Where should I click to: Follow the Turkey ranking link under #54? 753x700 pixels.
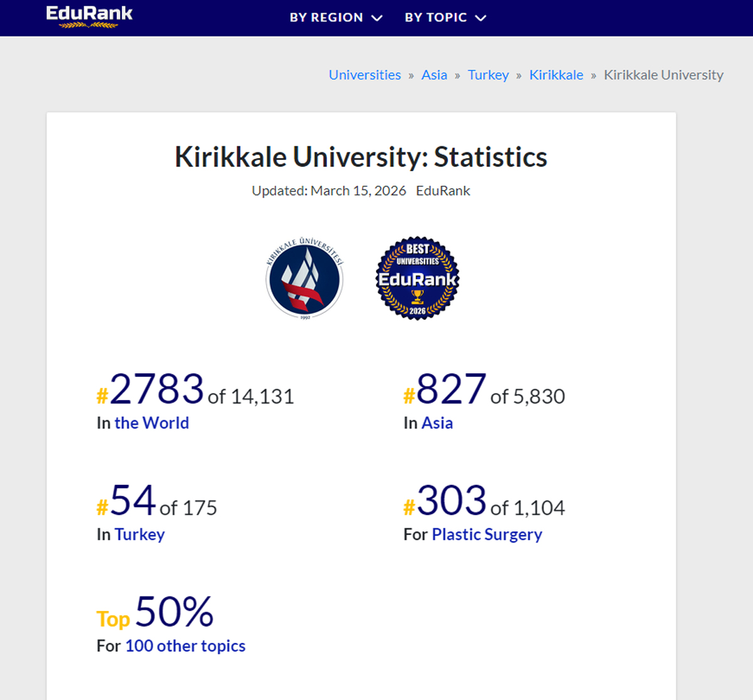(x=139, y=534)
